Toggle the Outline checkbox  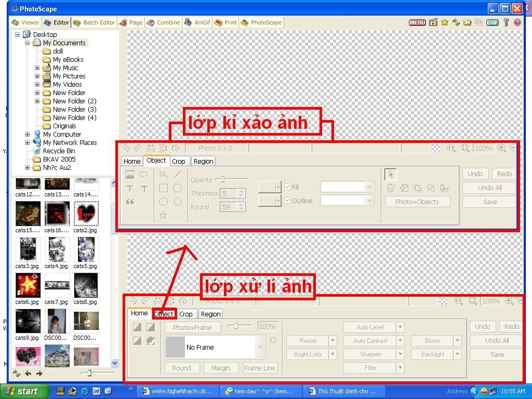click(288, 201)
